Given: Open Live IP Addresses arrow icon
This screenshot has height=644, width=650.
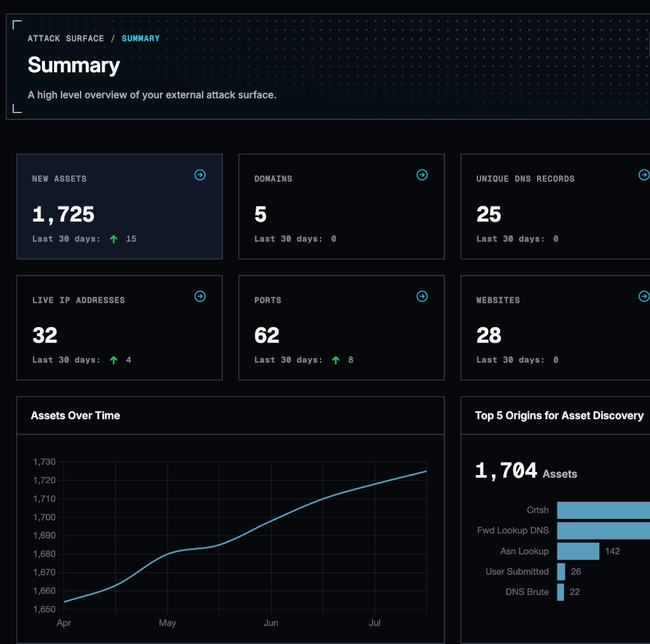Looking at the screenshot, I should [200, 296].
